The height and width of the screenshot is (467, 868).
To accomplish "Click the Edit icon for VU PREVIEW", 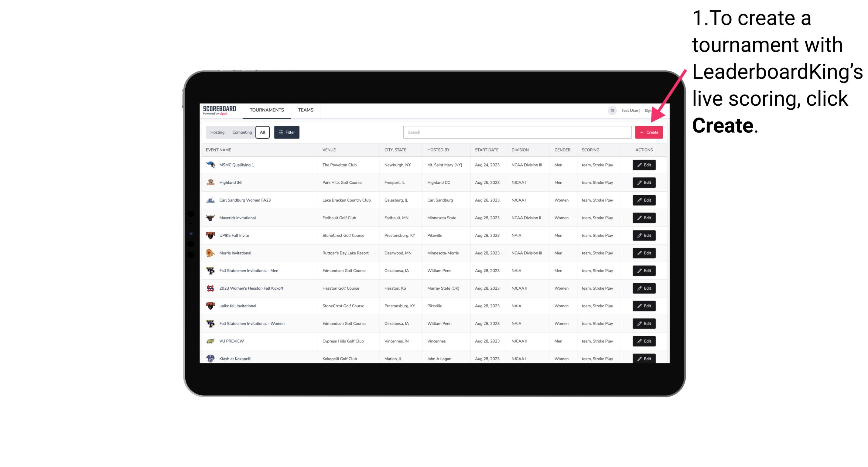I will coord(643,341).
